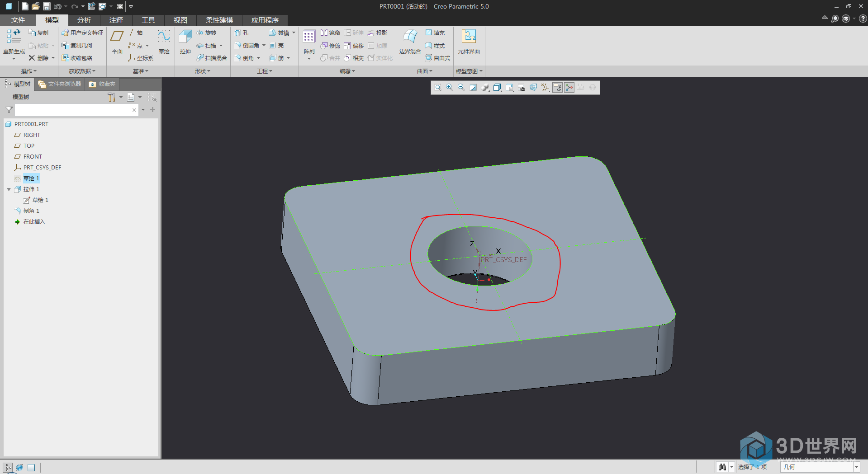Click the Zoom In icon in view toolbar
Viewport: 868px width, 474px height.
[450, 88]
